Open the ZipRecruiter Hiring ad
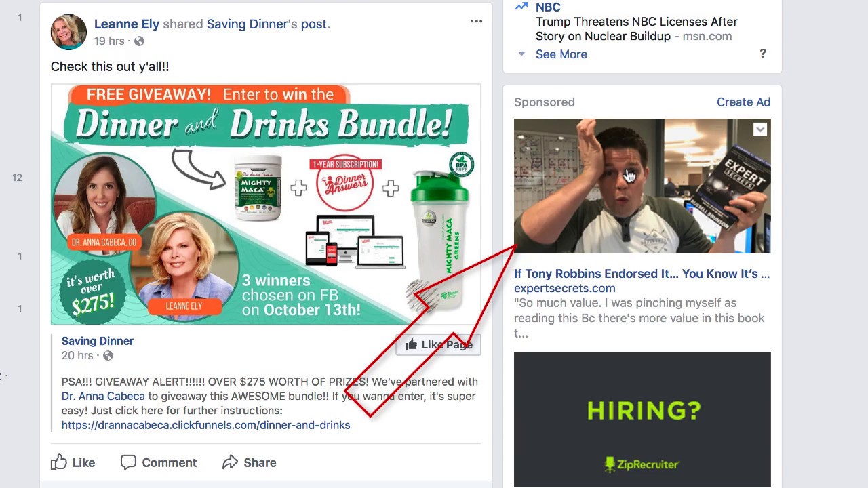Screen dimensions: 868x488 pos(642,419)
